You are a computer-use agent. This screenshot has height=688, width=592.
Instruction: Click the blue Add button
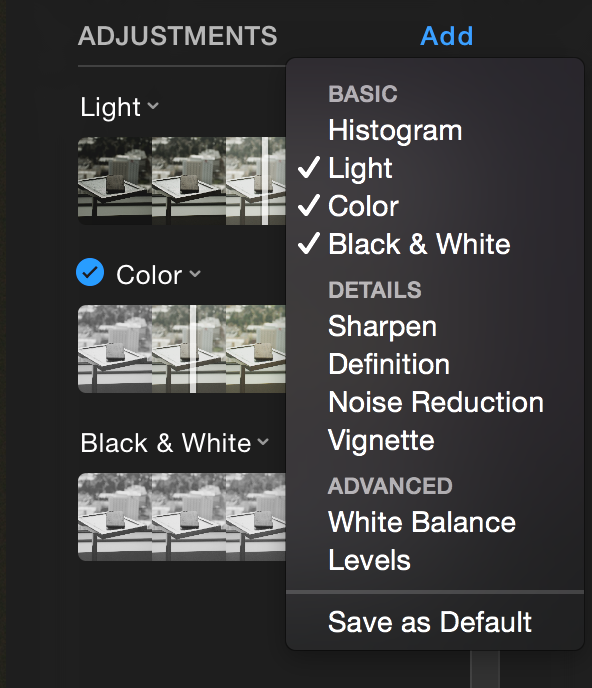click(447, 36)
